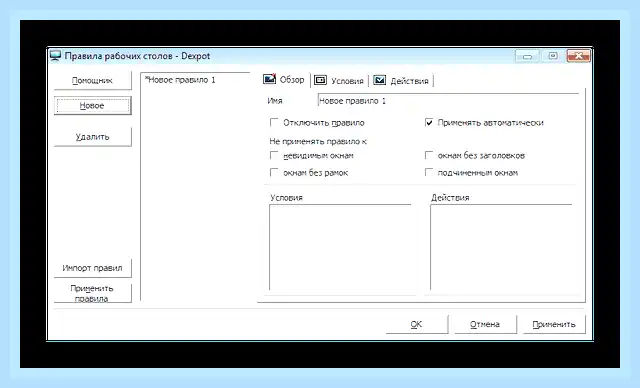
Task: Minimize the Dexpot rules window
Action: (x=527, y=56)
